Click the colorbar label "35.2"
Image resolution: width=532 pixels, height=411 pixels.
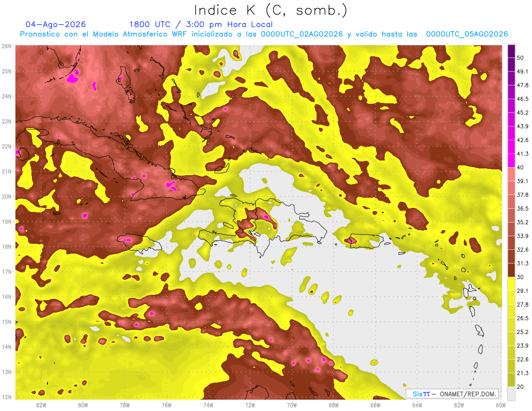click(522, 222)
